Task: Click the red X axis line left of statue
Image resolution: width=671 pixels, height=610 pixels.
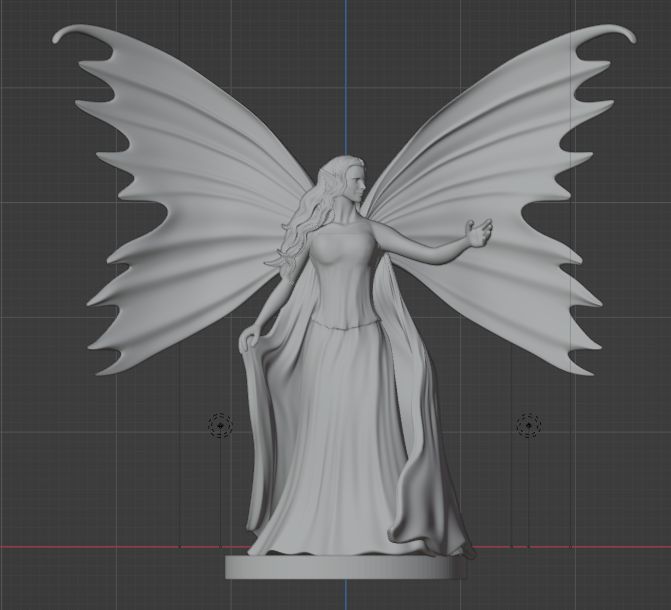Action: point(100,547)
